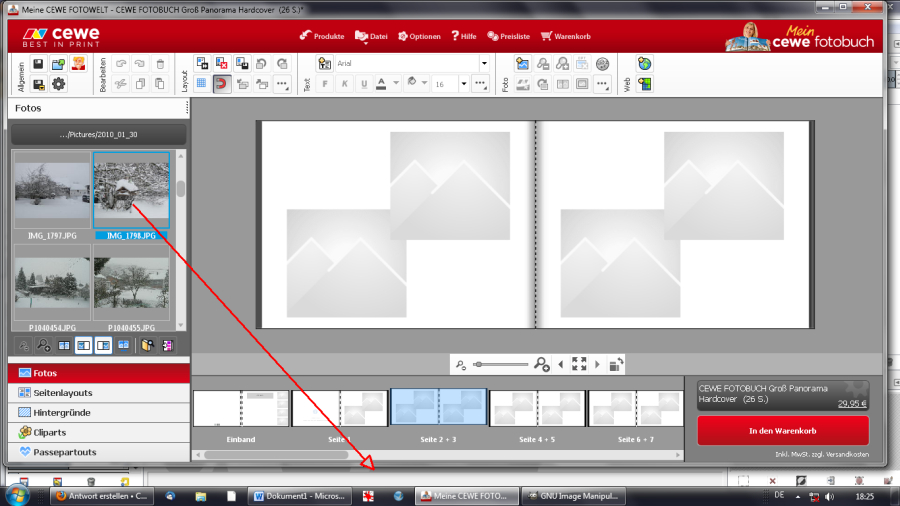
Task: Open the settings gear in Allgemein group
Action: click(x=58, y=84)
